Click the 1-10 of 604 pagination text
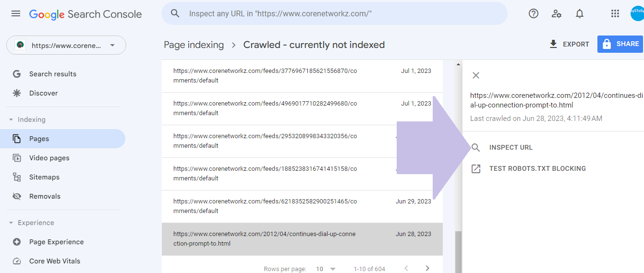This screenshot has width=644, height=273. point(369,269)
